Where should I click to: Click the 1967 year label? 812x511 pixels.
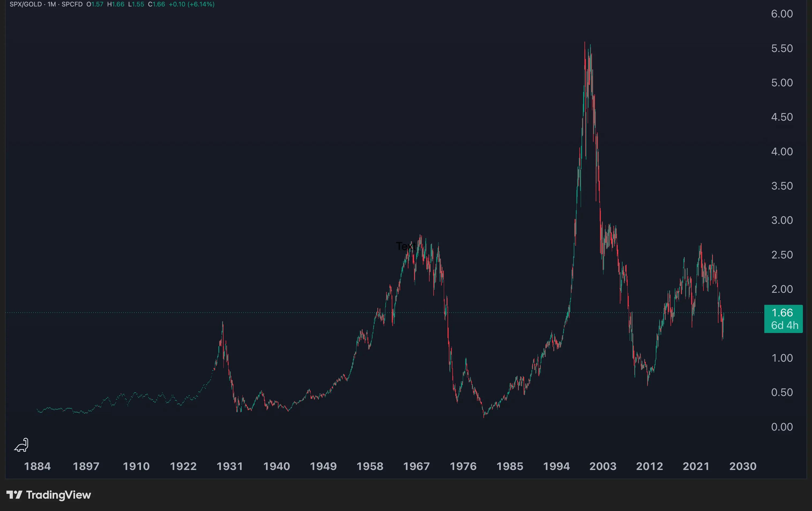[x=416, y=466]
